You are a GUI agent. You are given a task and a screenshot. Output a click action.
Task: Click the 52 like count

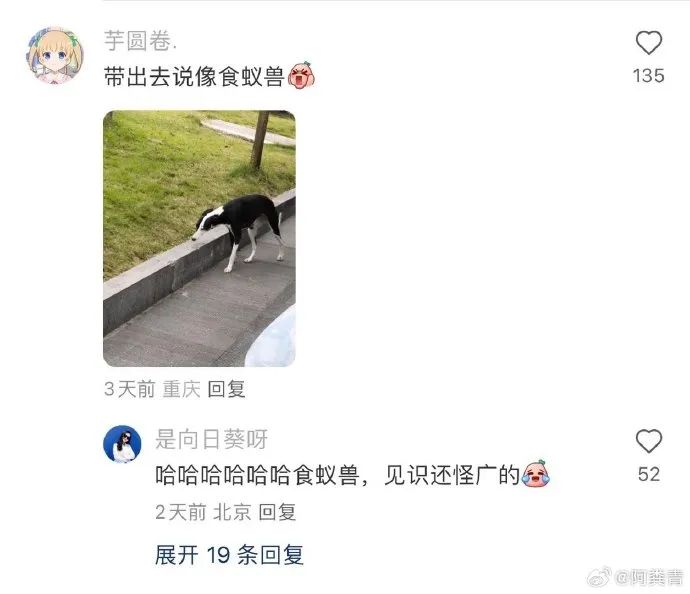click(649, 474)
